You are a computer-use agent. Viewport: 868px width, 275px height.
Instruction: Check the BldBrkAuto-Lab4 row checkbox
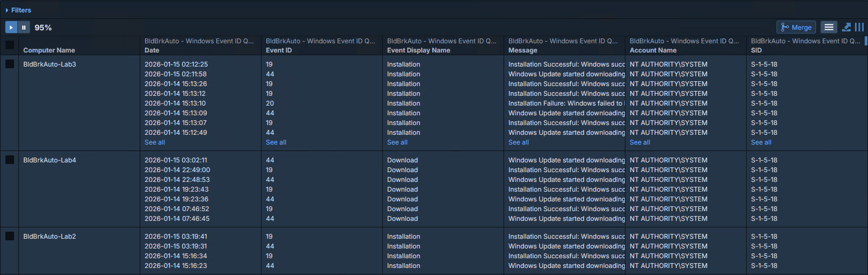pos(10,160)
